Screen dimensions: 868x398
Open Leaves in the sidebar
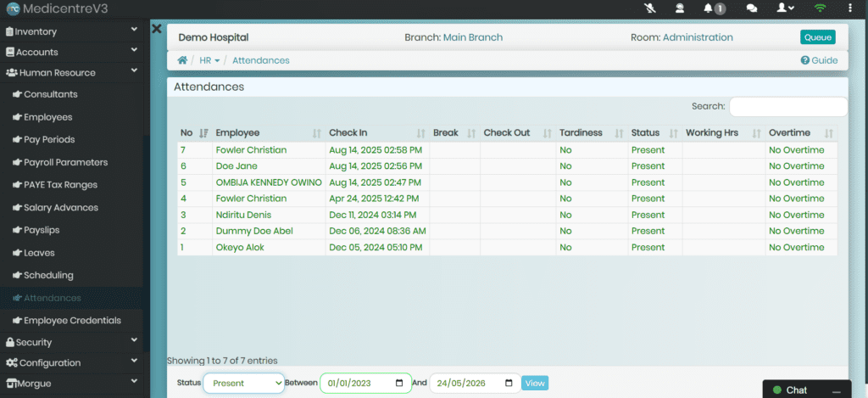tap(39, 253)
